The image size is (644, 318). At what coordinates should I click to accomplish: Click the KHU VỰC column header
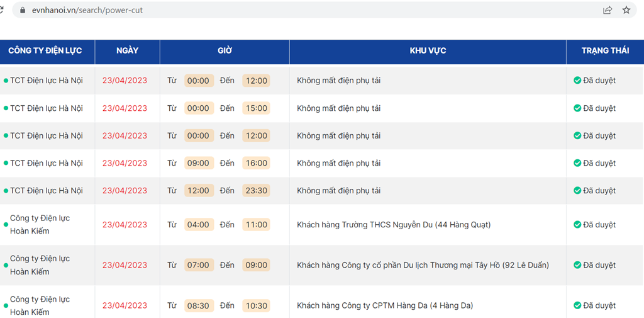[428, 51]
